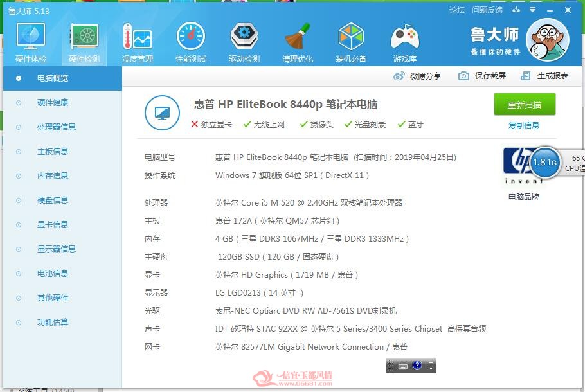Click the 重新扫描 rescan button
Viewport: 585px width, 392px height.
525,105
